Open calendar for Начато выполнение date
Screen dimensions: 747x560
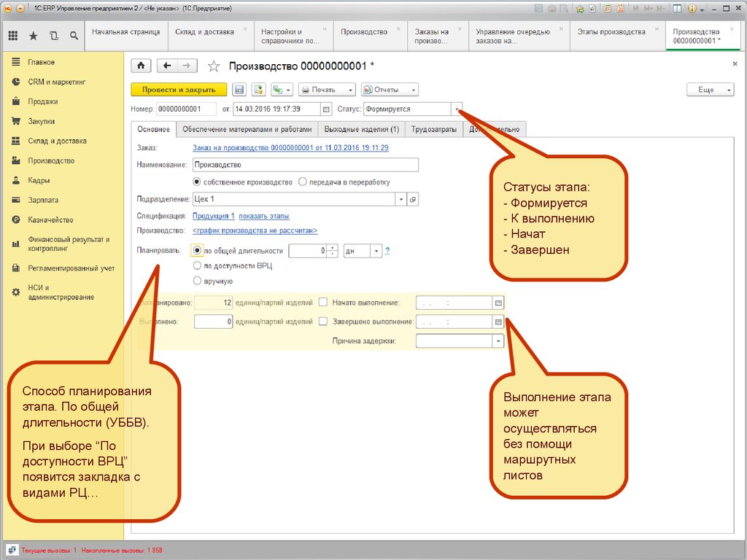[498, 303]
